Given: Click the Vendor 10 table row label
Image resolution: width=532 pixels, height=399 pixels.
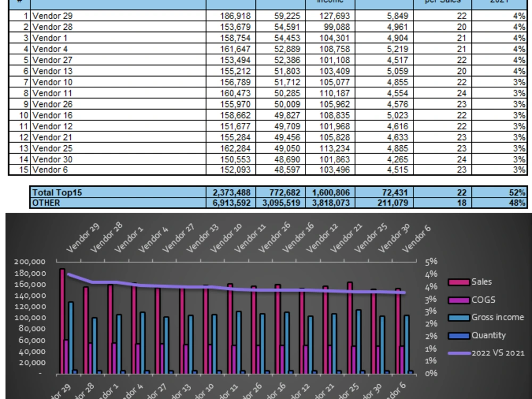Looking at the screenshot, I should point(118,82).
